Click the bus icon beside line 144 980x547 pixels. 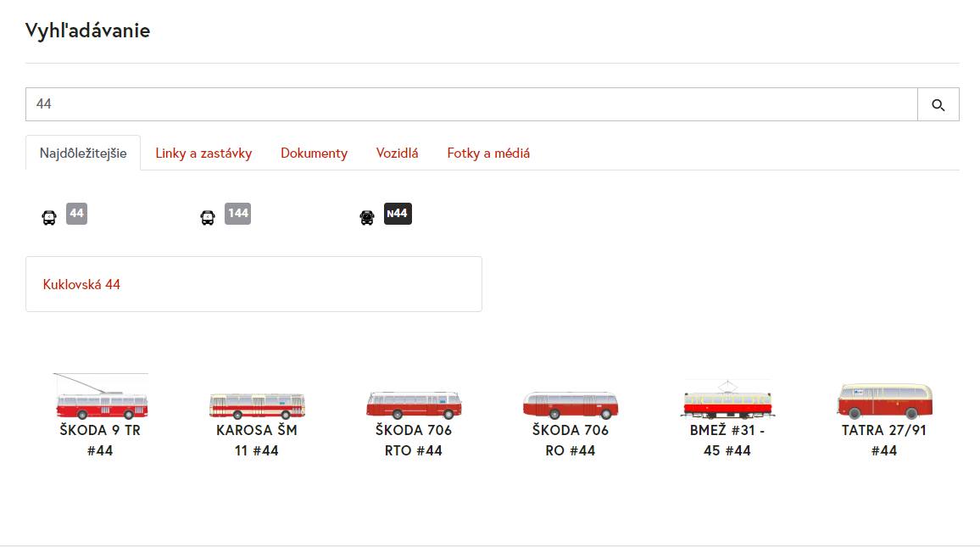click(208, 217)
